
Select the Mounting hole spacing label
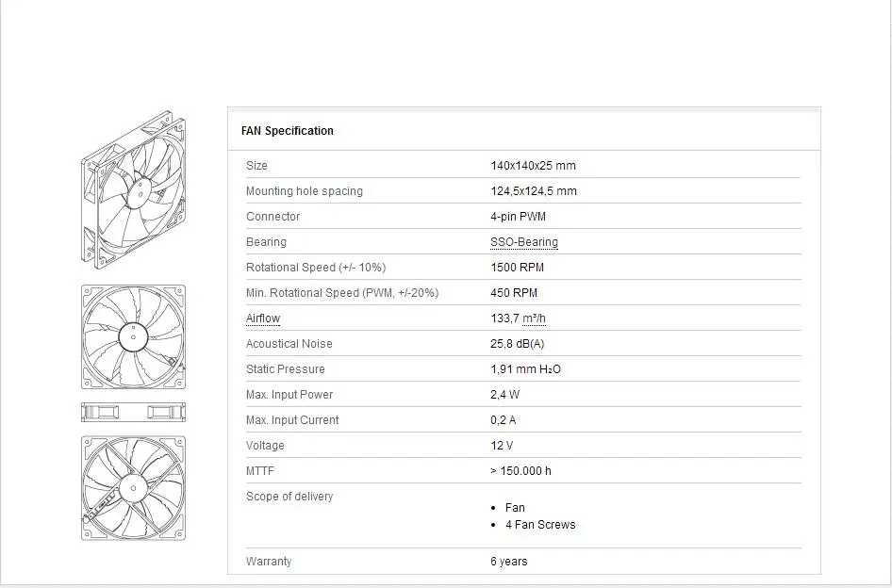pyautogui.click(x=305, y=191)
